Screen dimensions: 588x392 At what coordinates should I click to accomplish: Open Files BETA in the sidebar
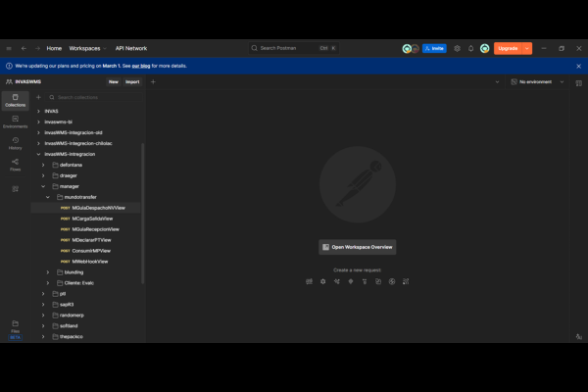point(16,329)
